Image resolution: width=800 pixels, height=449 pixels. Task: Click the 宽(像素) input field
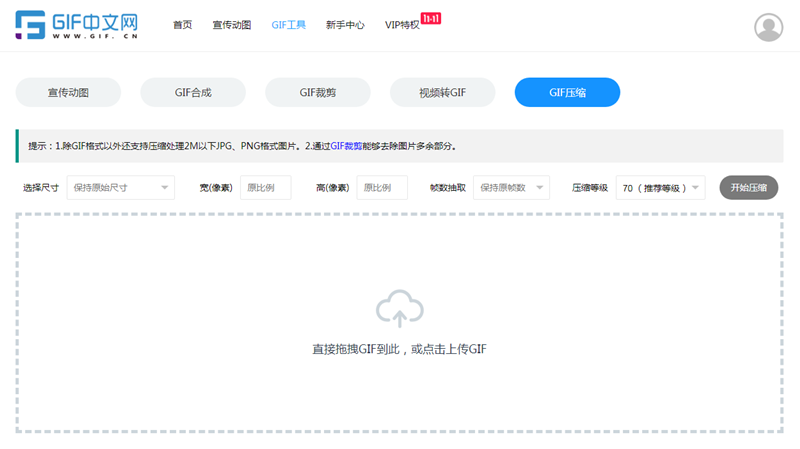266,188
